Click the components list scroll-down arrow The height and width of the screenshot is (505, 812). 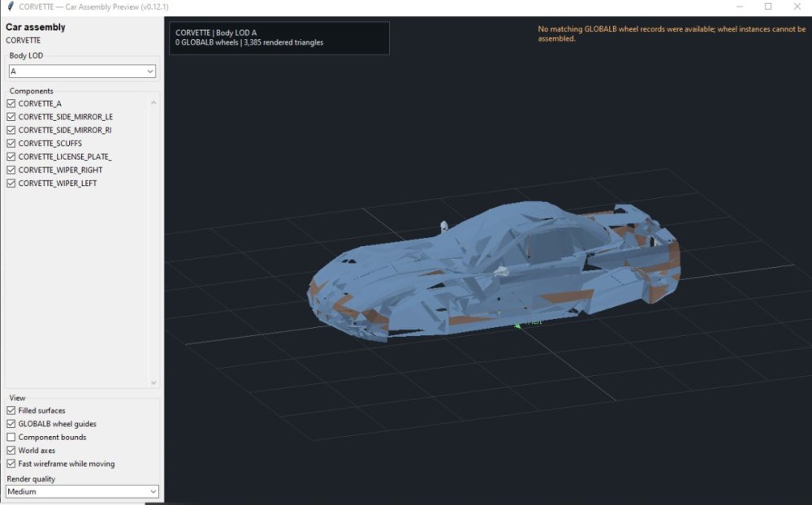coord(153,382)
